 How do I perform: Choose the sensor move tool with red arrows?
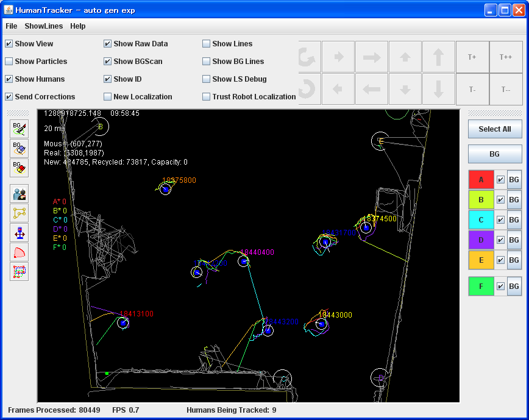[x=19, y=232]
